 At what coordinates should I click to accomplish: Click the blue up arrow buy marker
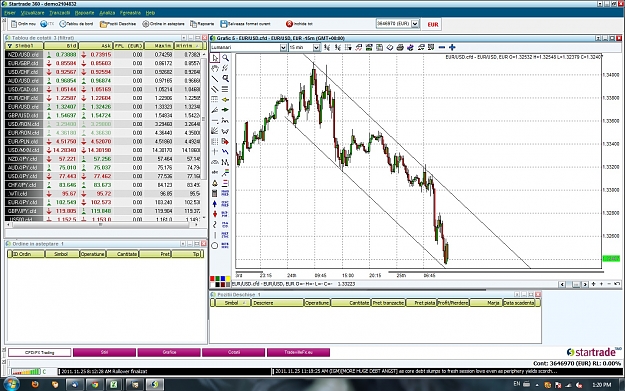[215, 204]
